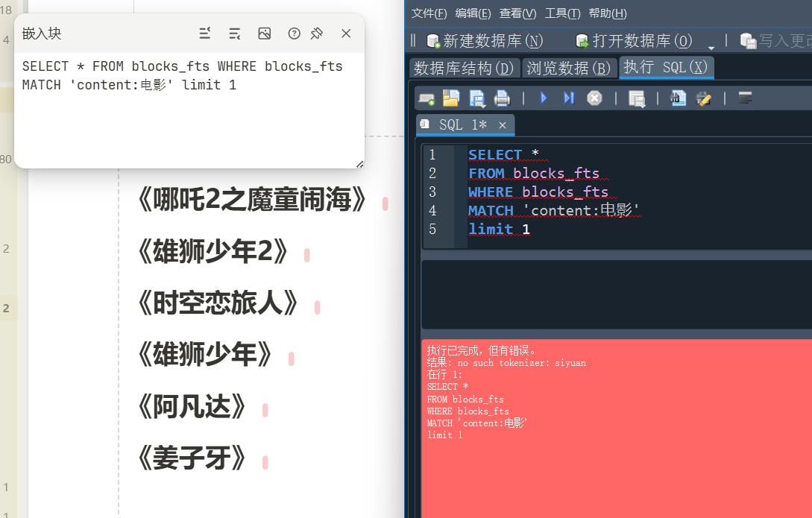Viewport: 812px width, 518px height.
Task: Click 新建数据库(N) button
Action: point(485,41)
